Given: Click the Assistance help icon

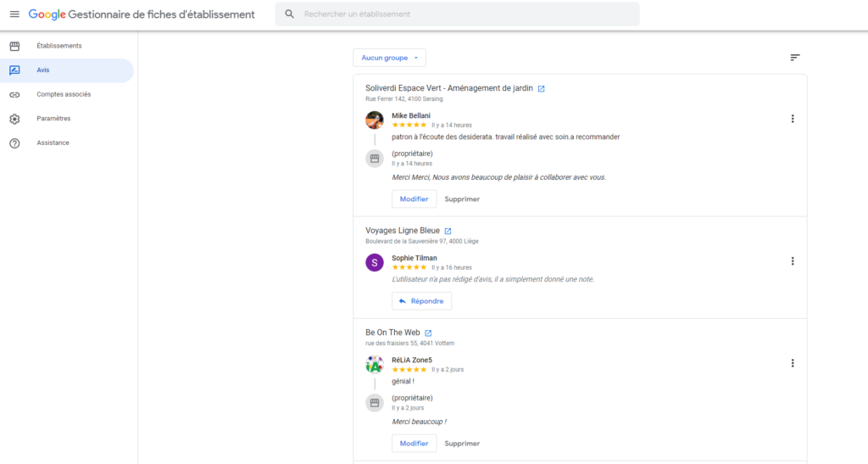Looking at the screenshot, I should coord(15,143).
